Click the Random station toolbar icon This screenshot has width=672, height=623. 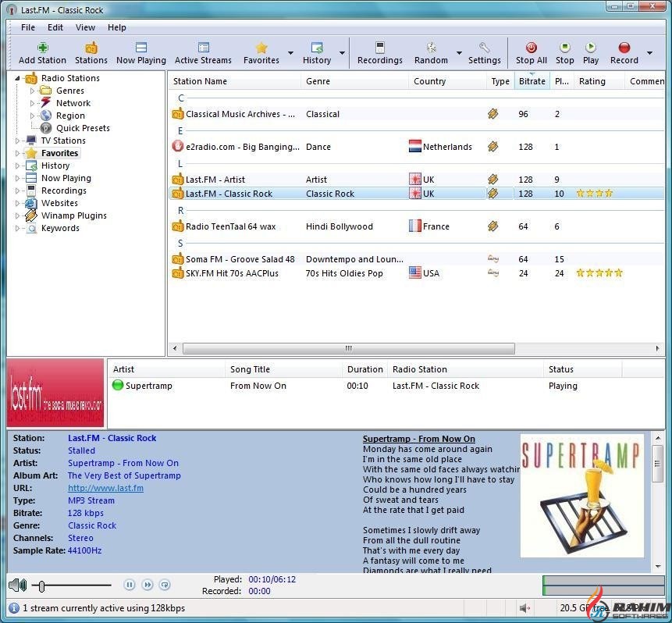(431, 48)
